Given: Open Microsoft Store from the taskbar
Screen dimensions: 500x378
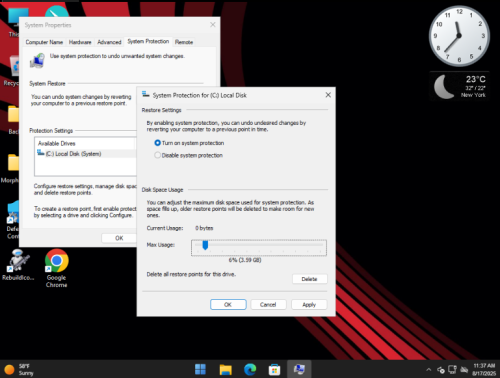Looking at the screenshot, I should [274, 369].
